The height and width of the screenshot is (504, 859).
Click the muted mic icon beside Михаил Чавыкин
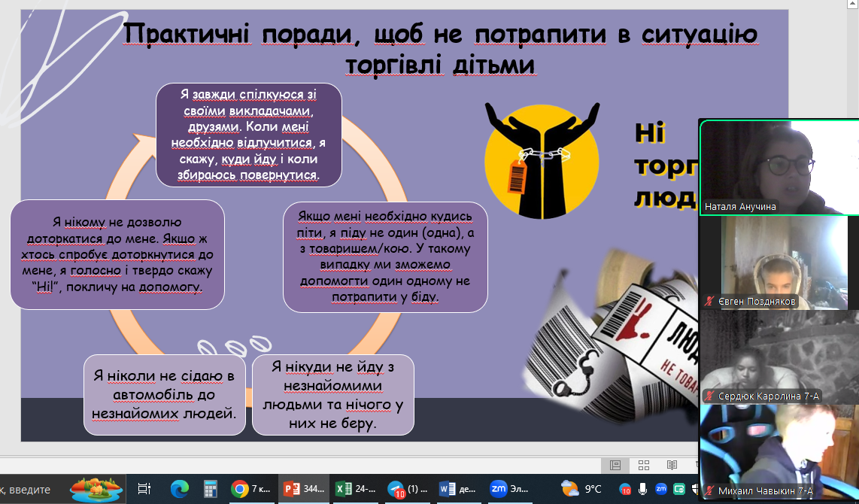pos(709,490)
